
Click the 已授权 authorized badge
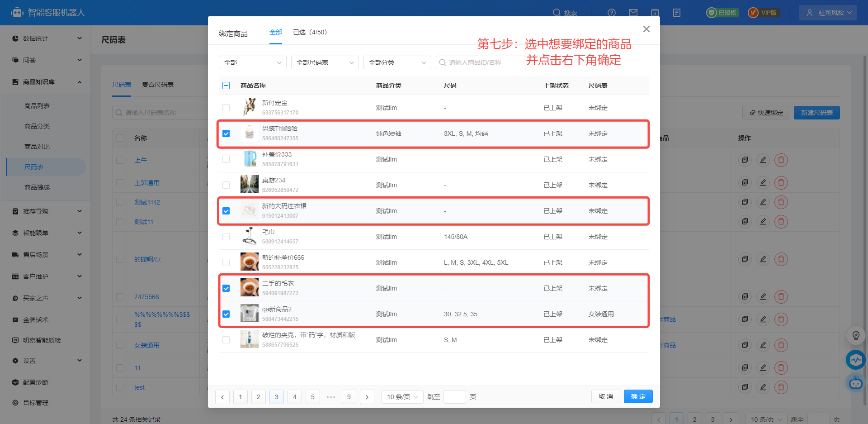click(722, 13)
